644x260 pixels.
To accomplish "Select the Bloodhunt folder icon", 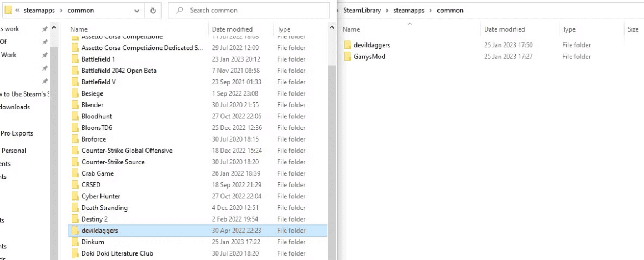I will [x=75, y=116].
